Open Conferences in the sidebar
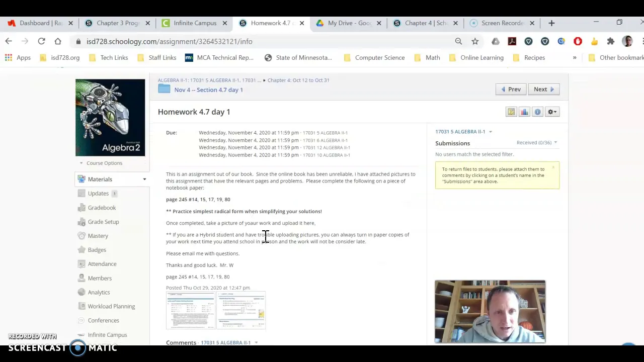This screenshot has height=362, width=644. click(103, 320)
